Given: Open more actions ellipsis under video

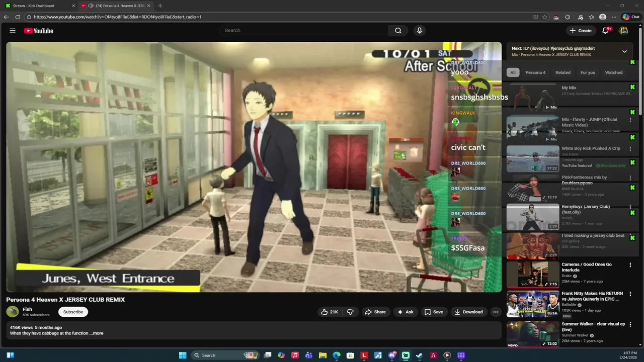Looking at the screenshot, I should coord(496,312).
